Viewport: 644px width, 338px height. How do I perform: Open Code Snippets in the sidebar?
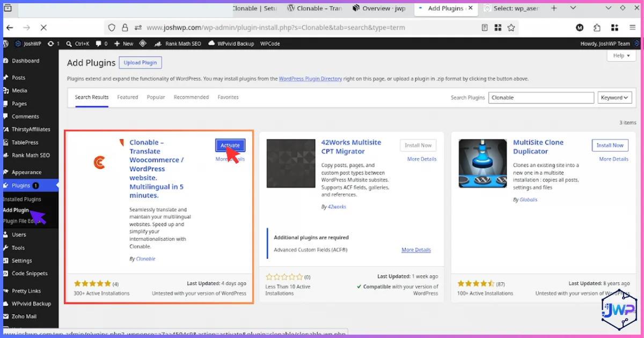pos(30,274)
